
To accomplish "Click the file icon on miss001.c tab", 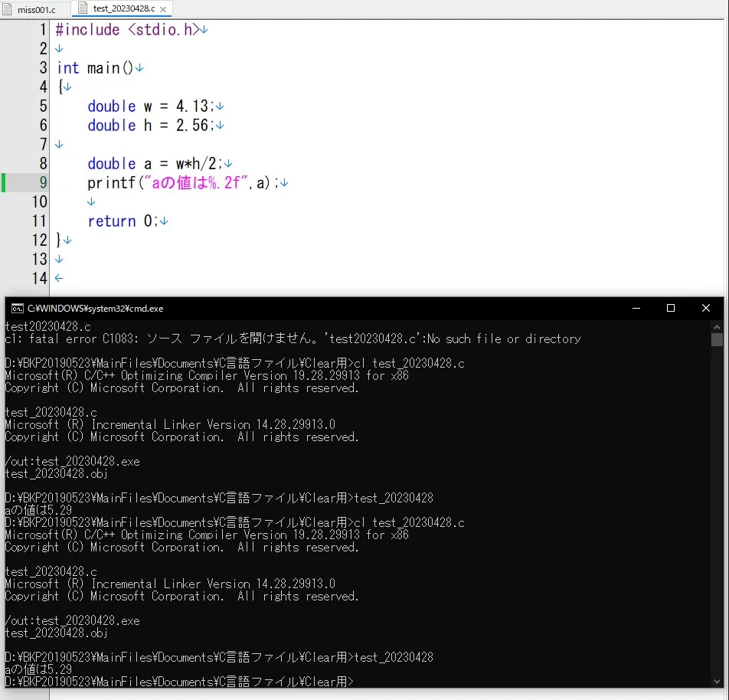I will [8, 9].
